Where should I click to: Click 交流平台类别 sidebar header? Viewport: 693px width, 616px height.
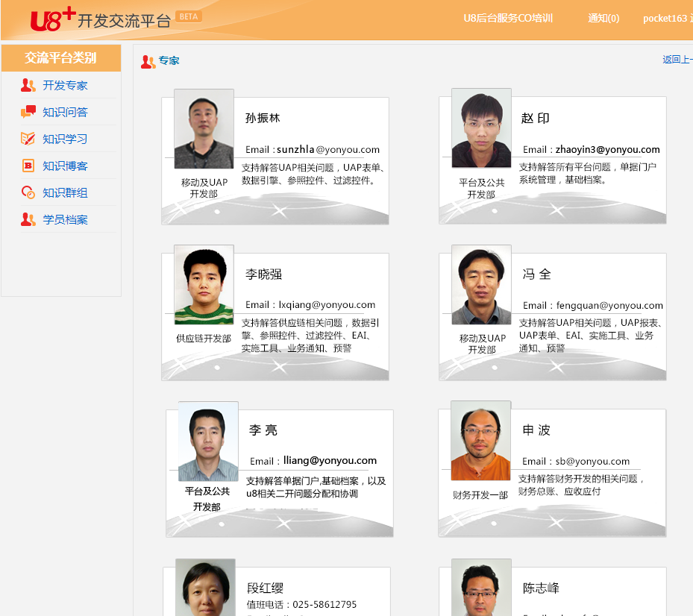[60, 58]
